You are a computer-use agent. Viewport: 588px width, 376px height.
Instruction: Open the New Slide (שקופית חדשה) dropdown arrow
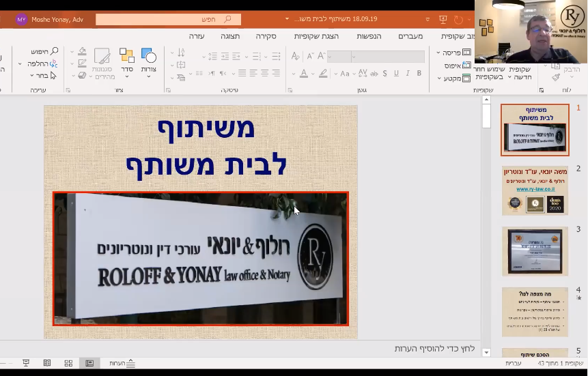tap(509, 77)
